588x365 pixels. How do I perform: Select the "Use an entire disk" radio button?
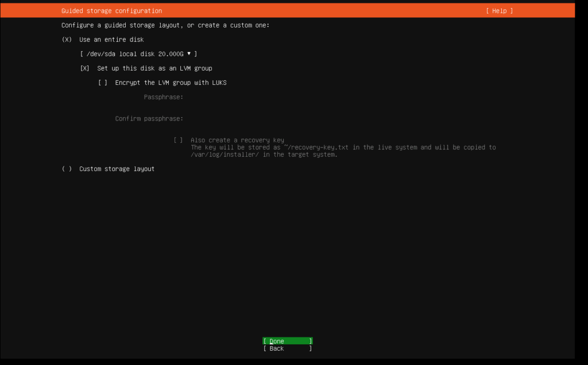pos(67,40)
